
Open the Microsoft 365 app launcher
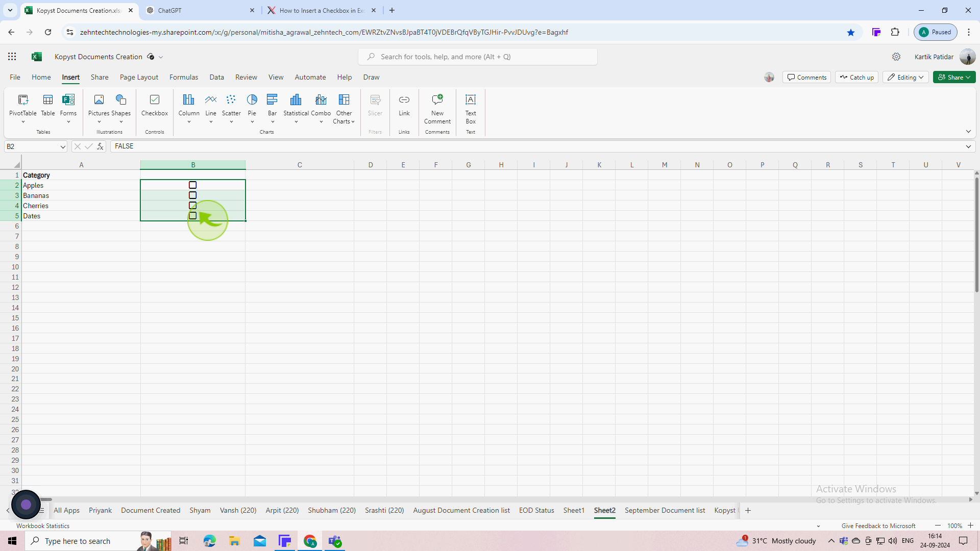click(x=12, y=57)
